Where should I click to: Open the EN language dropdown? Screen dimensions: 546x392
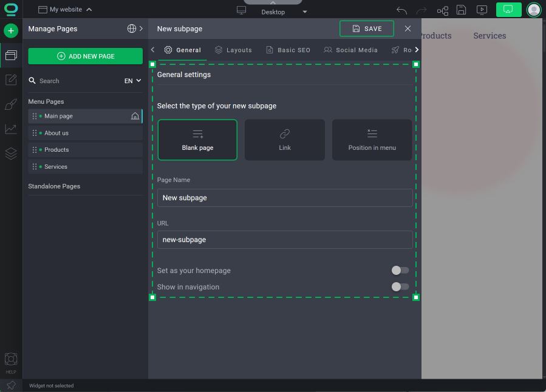(132, 81)
